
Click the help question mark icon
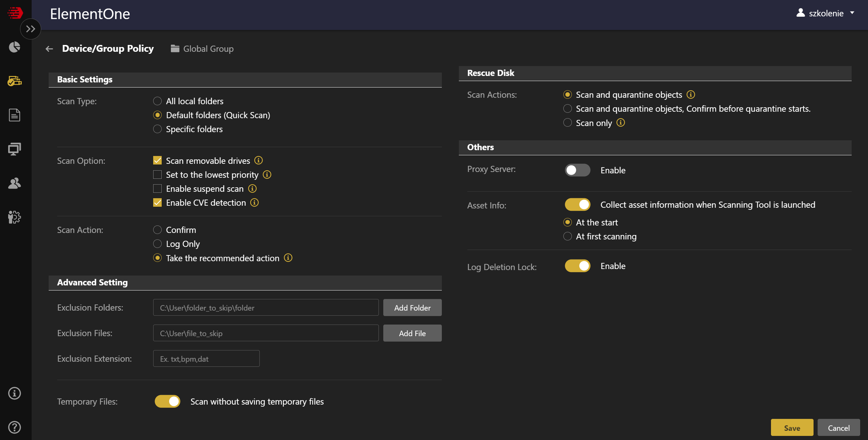(14, 427)
